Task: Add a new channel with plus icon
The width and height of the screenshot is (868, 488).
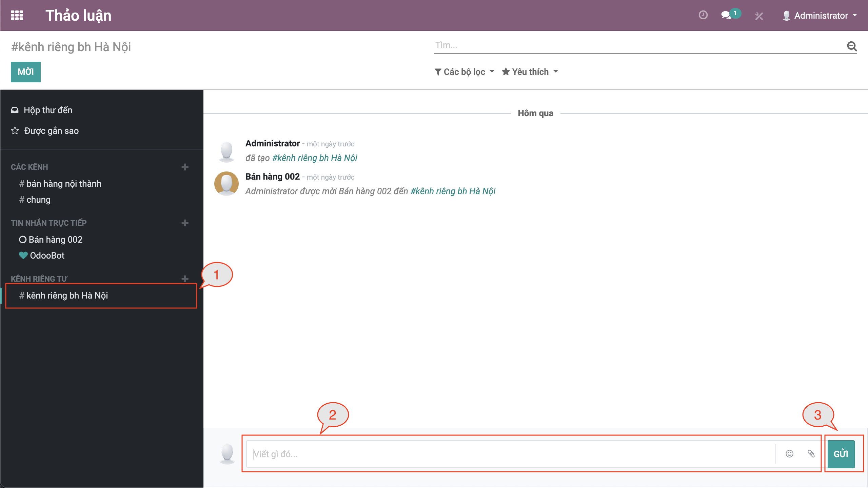Action: pyautogui.click(x=185, y=167)
